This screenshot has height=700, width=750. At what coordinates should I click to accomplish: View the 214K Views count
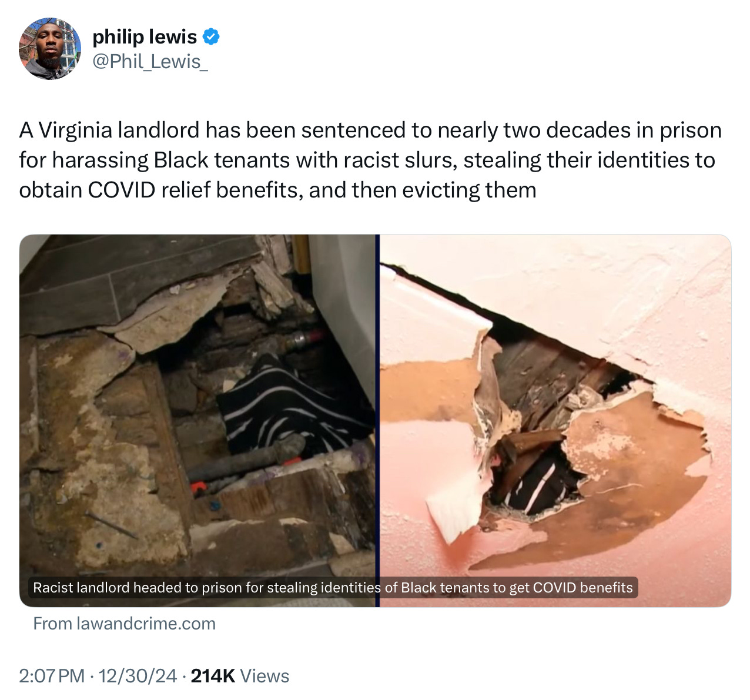click(240, 676)
